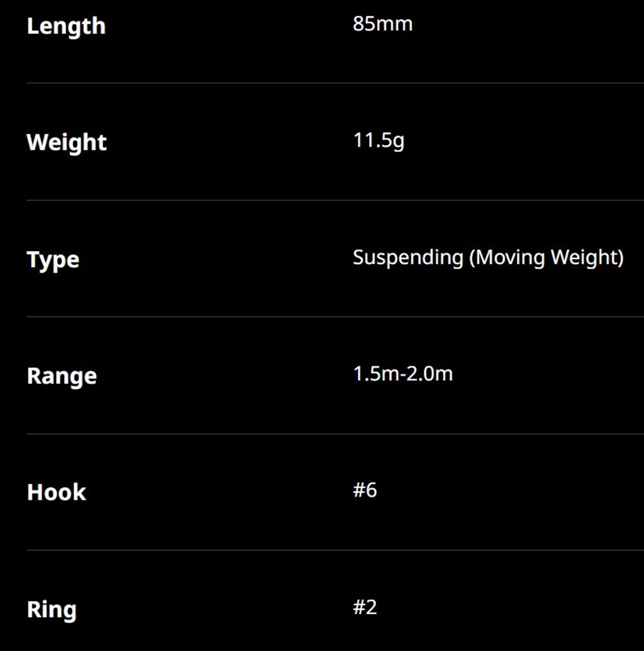Image resolution: width=644 pixels, height=651 pixels.
Task: Select the 11.5g weight value
Action: tap(379, 141)
